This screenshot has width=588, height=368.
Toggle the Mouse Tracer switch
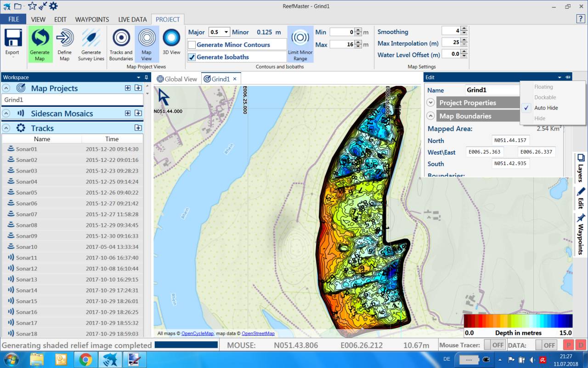click(495, 345)
